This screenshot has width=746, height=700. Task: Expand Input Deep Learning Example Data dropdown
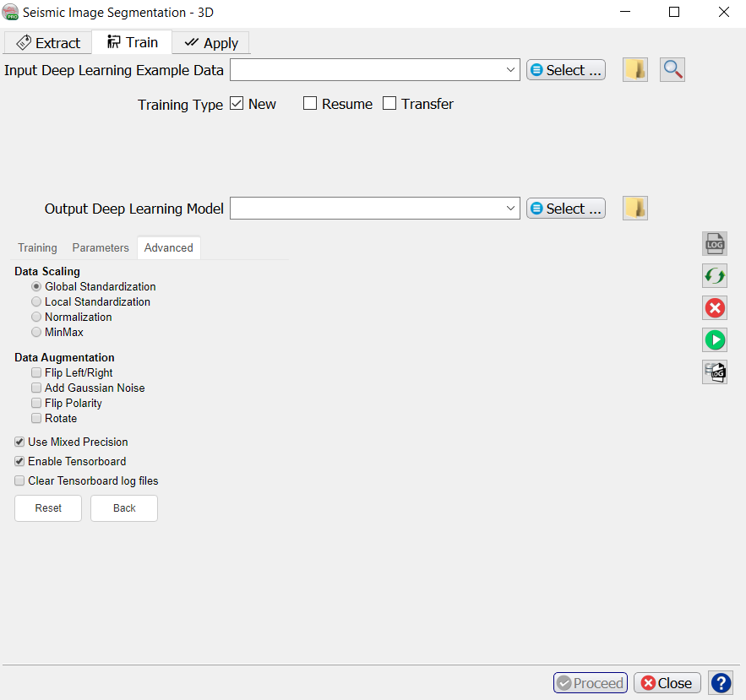click(511, 70)
